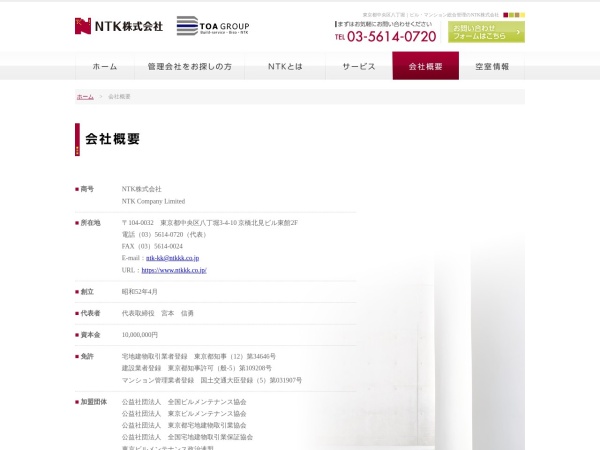This screenshot has width=600, height=450.
Task: Click the ホーム breadcrumb link
Action: point(85,97)
